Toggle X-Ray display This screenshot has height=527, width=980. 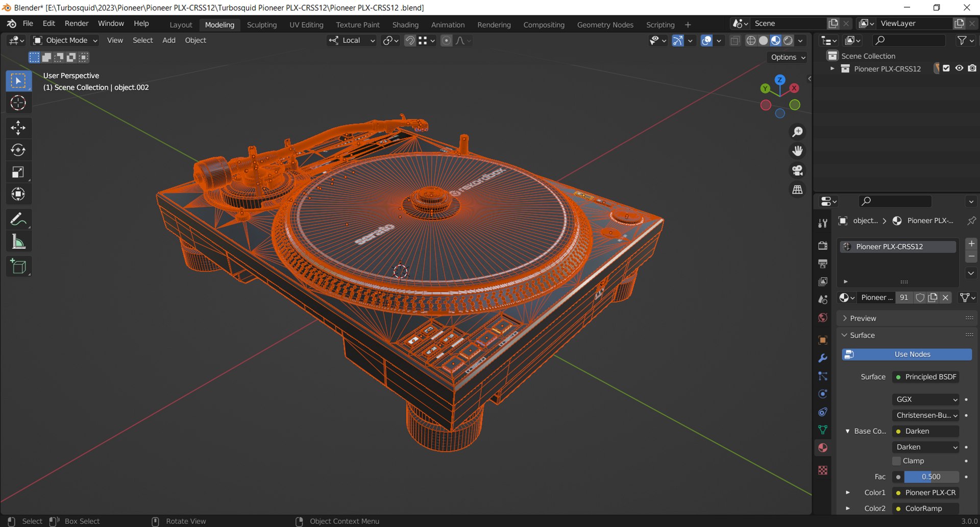(735, 40)
